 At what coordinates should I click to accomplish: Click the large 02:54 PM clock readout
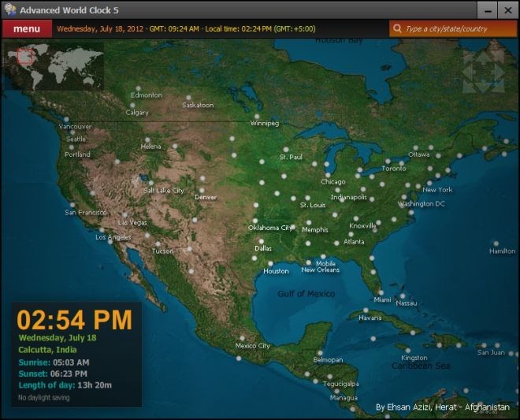tap(74, 320)
